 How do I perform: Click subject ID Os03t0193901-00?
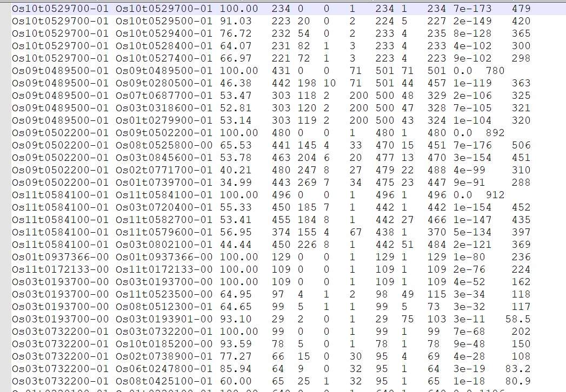[164, 319]
